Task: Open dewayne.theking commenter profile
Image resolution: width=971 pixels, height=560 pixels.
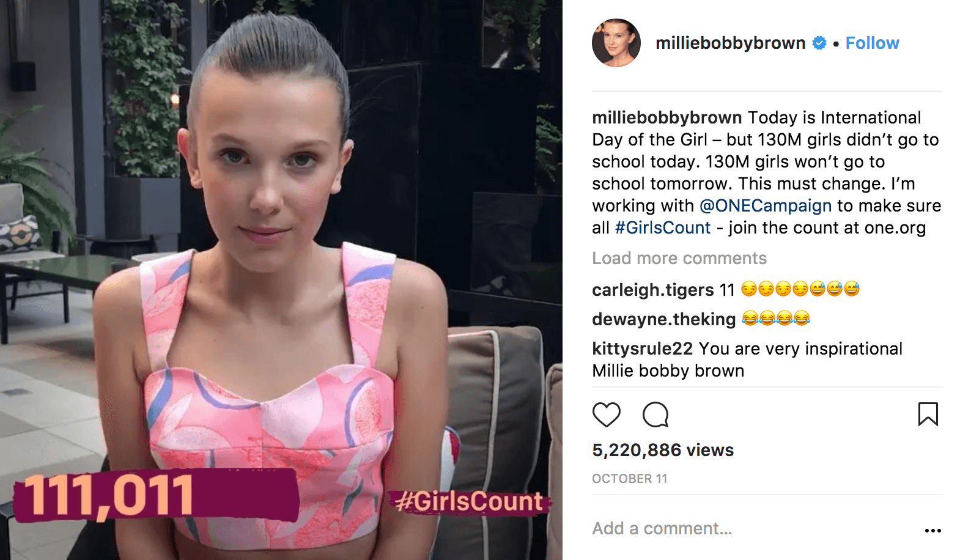Action: point(664,319)
